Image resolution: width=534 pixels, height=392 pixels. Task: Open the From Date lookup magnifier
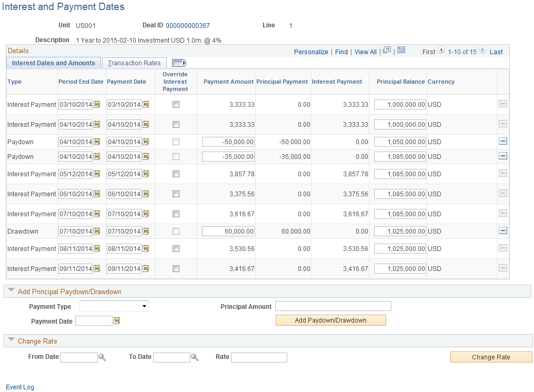(102, 357)
